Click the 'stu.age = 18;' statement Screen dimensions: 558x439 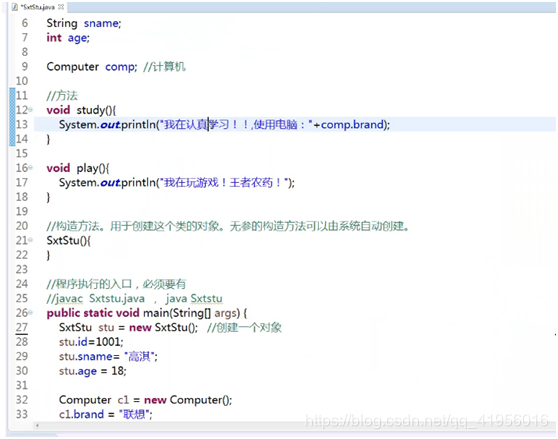pos(93,371)
